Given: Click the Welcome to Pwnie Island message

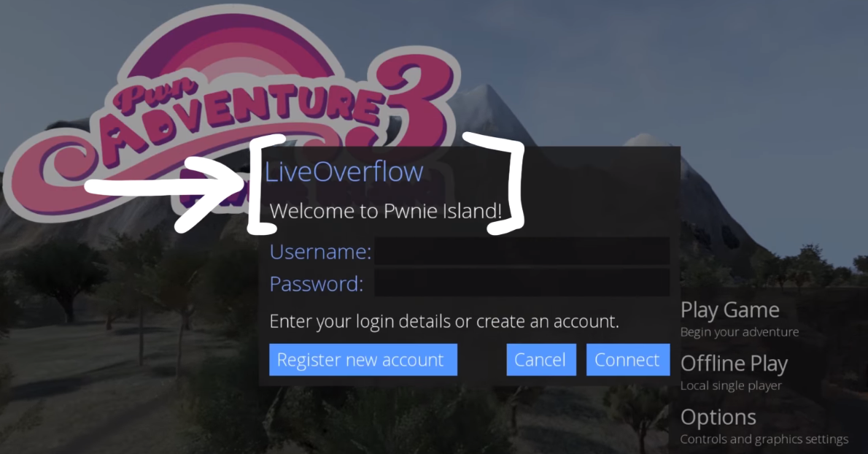Looking at the screenshot, I should (386, 211).
